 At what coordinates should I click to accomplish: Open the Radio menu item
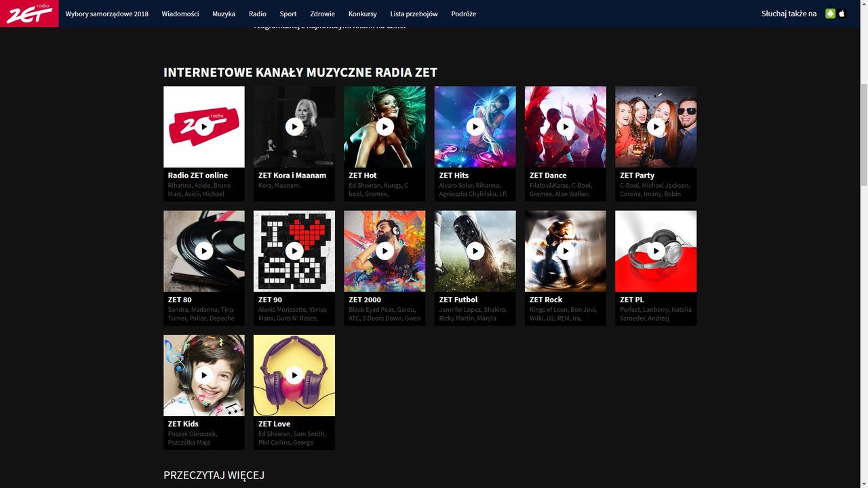[x=258, y=14]
